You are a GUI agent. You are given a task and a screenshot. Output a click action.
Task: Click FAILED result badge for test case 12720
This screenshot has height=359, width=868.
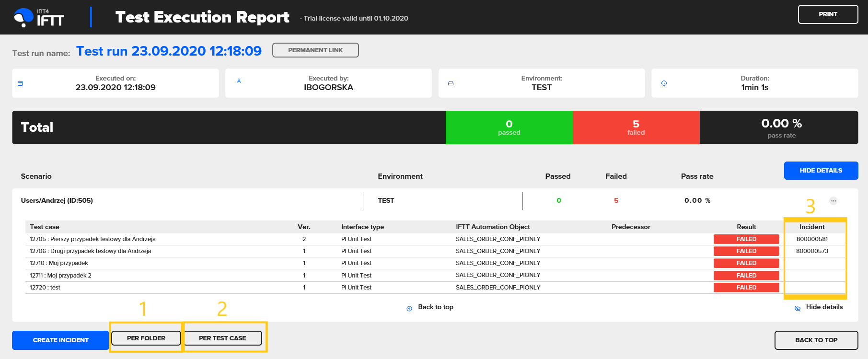coord(746,288)
